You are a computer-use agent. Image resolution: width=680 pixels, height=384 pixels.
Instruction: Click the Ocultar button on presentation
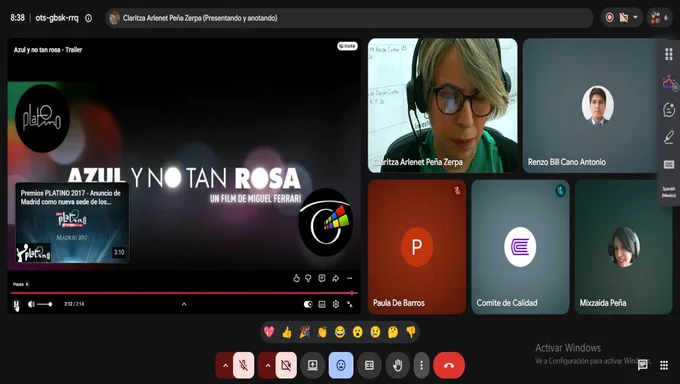pyautogui.click(x=347, y=46)
